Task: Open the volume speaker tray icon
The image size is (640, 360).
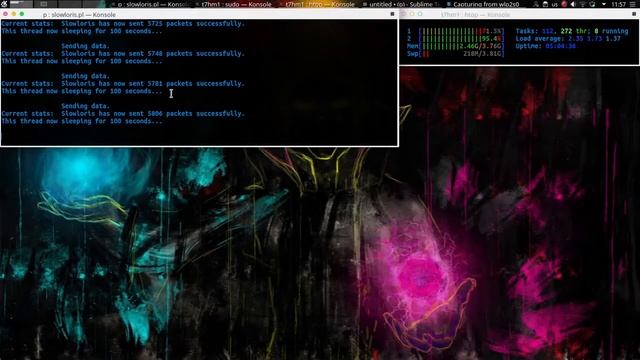Action: [x=573, y=4]
